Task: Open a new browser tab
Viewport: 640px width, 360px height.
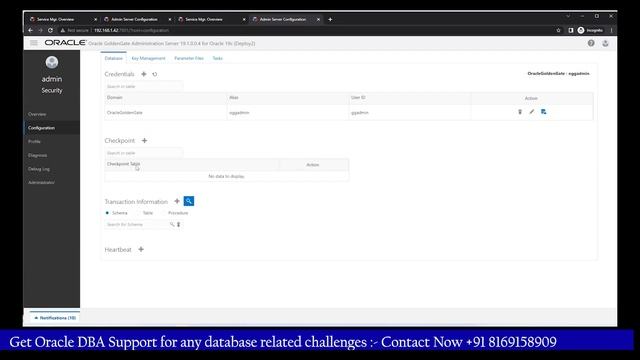Action: [330, 19]
